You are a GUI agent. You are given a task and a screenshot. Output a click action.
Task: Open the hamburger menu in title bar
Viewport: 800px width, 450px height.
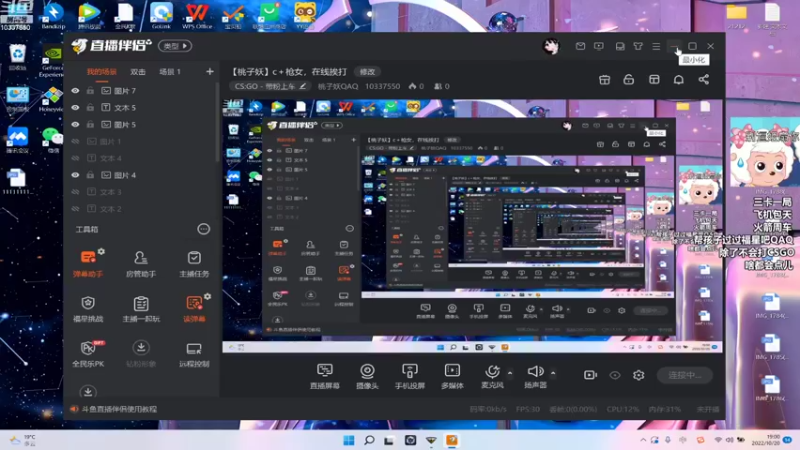coord(656,46)
